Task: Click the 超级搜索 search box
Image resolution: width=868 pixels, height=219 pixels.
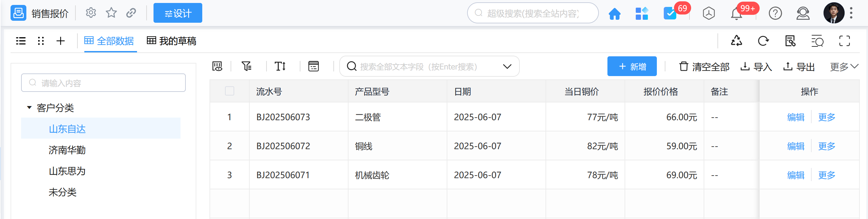Action: pos(532,14)
